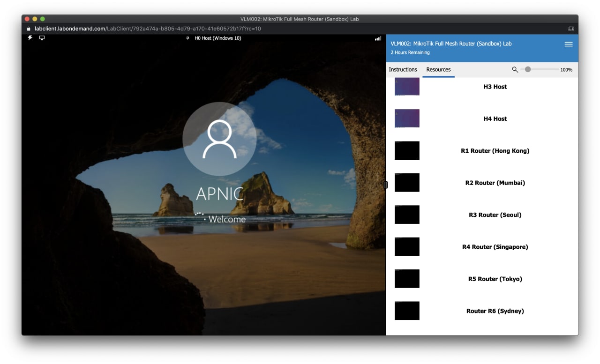Image resolution: width=600 pixels, height=364 pixels.
Task: Select the Resources tab
Action: (438, 69)
